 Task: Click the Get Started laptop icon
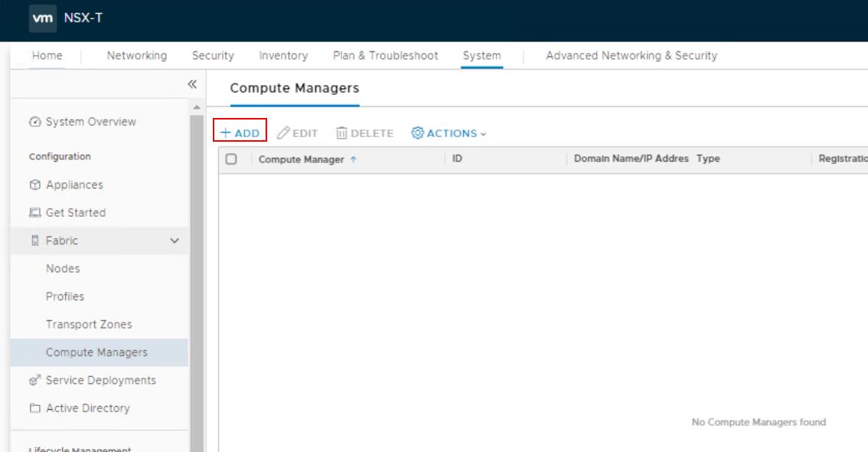point(35,213)
